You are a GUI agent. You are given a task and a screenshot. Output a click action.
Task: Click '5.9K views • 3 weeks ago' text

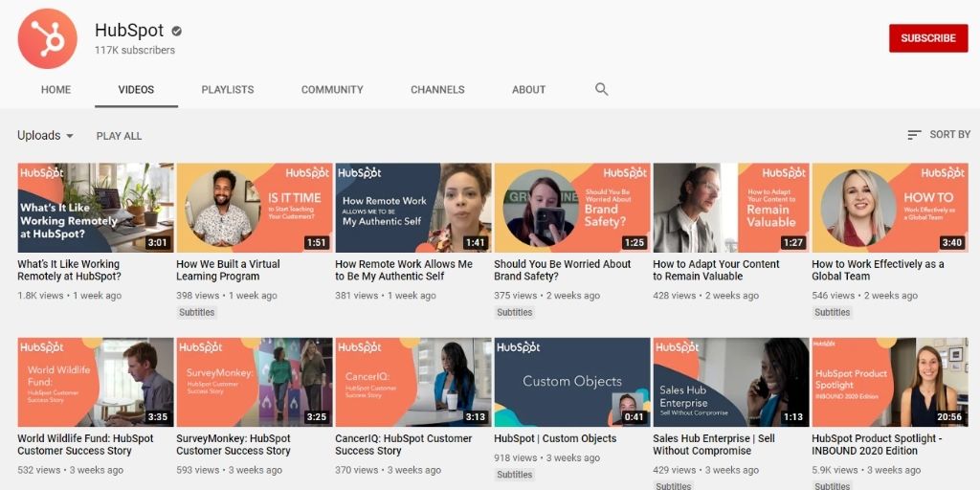(866, 470)
